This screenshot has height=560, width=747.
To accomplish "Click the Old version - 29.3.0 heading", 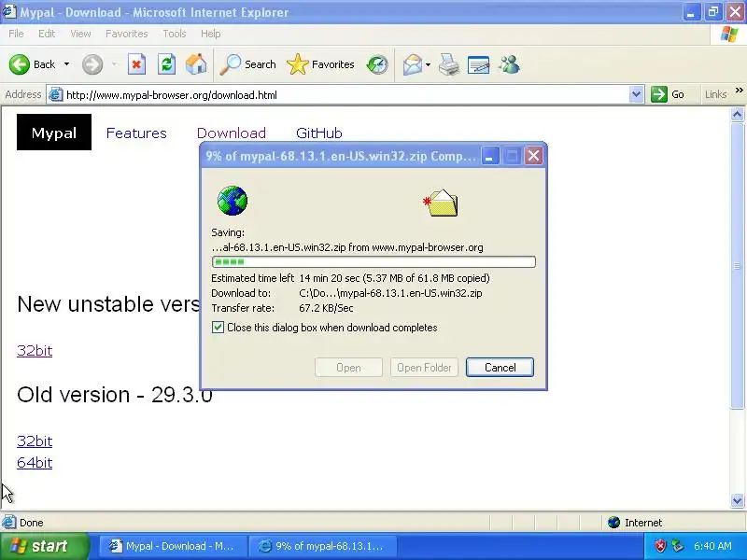I will point(114,395).
